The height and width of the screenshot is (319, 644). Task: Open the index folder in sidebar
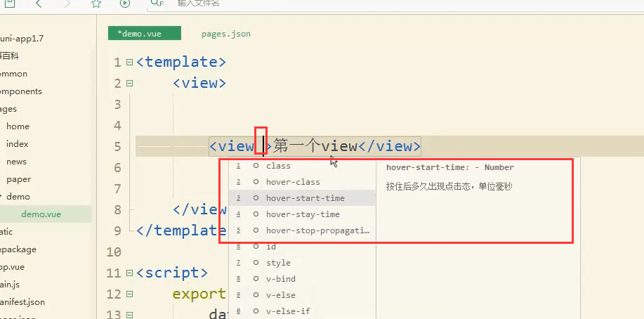18,144
